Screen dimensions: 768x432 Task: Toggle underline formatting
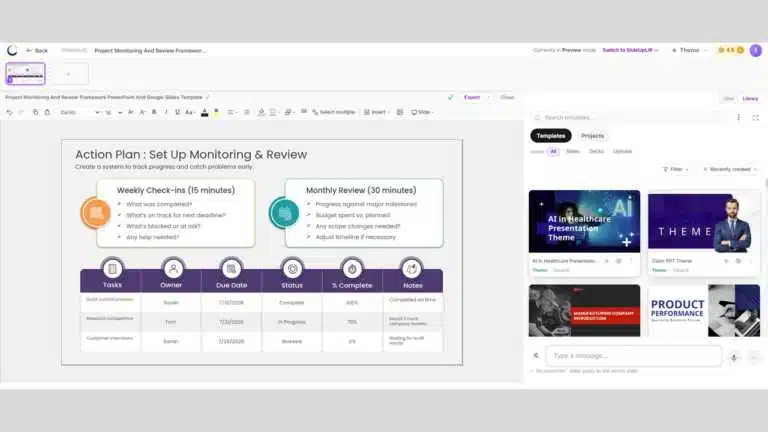[177, 112]
